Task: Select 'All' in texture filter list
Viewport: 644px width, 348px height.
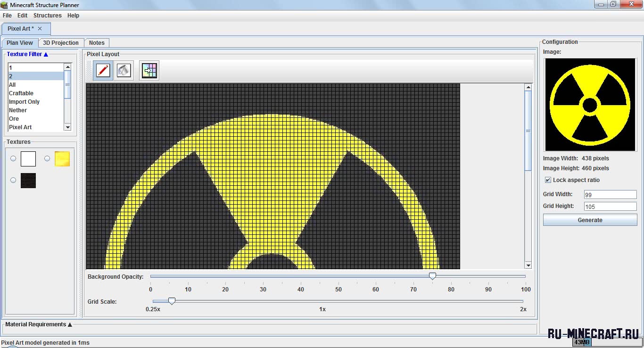Action: point(36,85)
